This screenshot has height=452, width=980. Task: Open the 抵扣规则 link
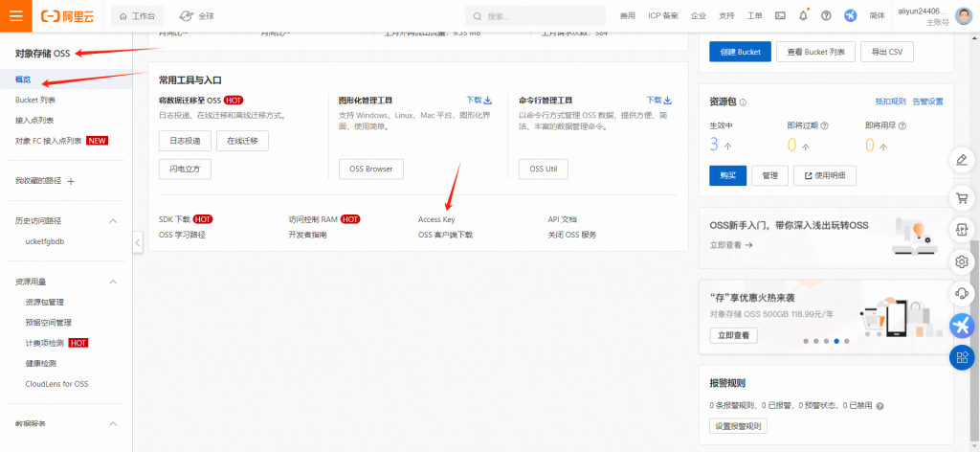coord(891,102)
